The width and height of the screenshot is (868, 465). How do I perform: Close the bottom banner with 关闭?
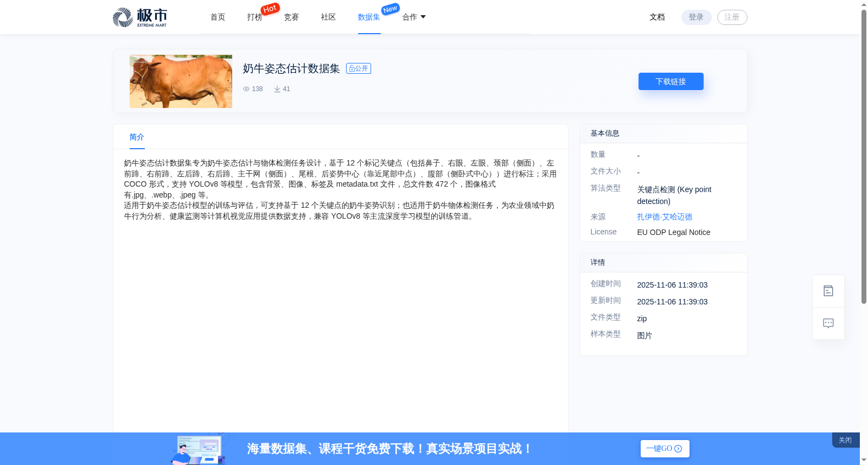[845, 440]
